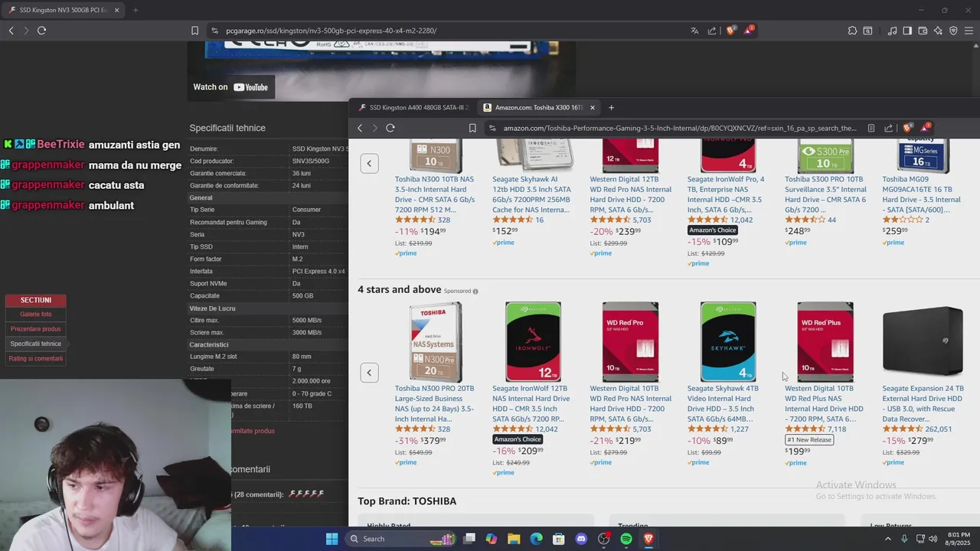The image size is (980, 551).
Task: Previous arrow of 4 stars and above carousel
Action: (x=369, y=373)
